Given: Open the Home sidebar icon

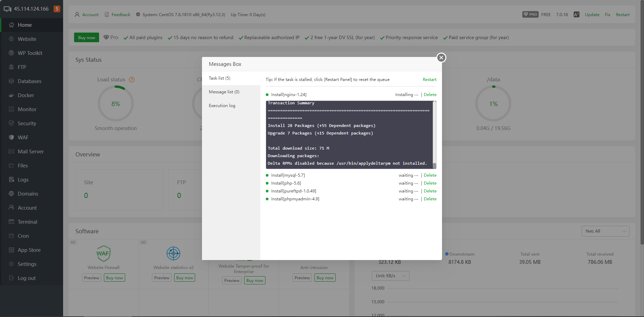Looking at the screenshot, I should pyautogui.click(x=11, y=25).
